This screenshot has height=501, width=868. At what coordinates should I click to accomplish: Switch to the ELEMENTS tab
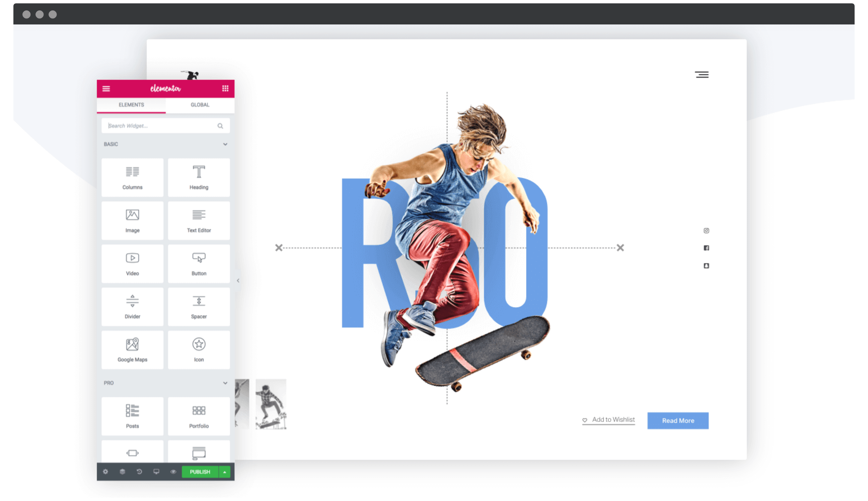pos(131,104)
